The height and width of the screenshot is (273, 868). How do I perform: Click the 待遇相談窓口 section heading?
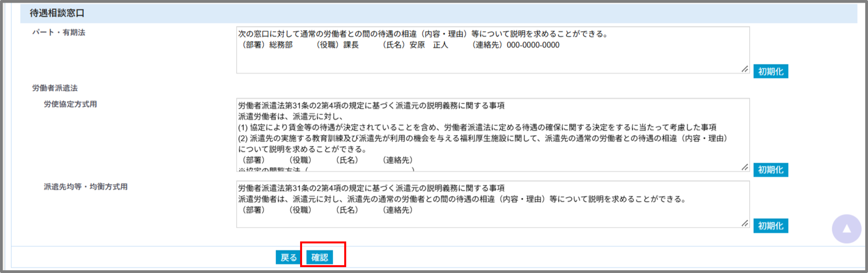point(57,13)
